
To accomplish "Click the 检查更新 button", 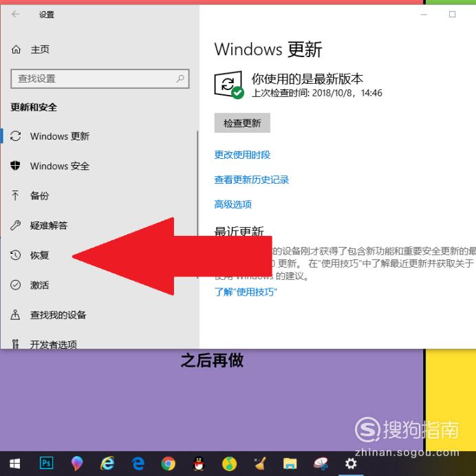I will pos(242,123).
